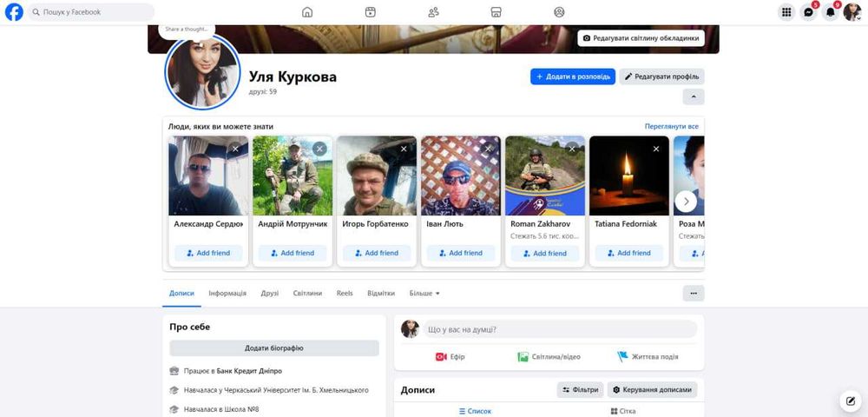The width and height of the screenshot is (868, 417).
Task: Open Игорь Горбатенко suggestion photo
Action: (x=377, y=175)
